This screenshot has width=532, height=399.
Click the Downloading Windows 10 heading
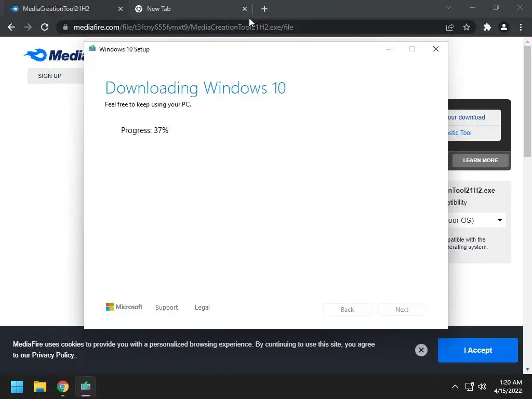[x=195, y=88]
